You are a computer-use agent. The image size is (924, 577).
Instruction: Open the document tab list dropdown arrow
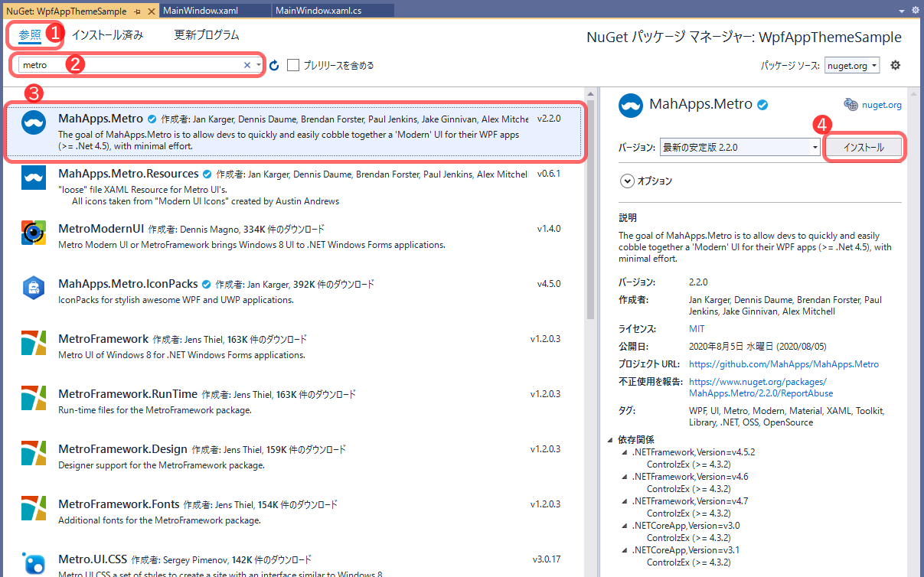point(903,10)
